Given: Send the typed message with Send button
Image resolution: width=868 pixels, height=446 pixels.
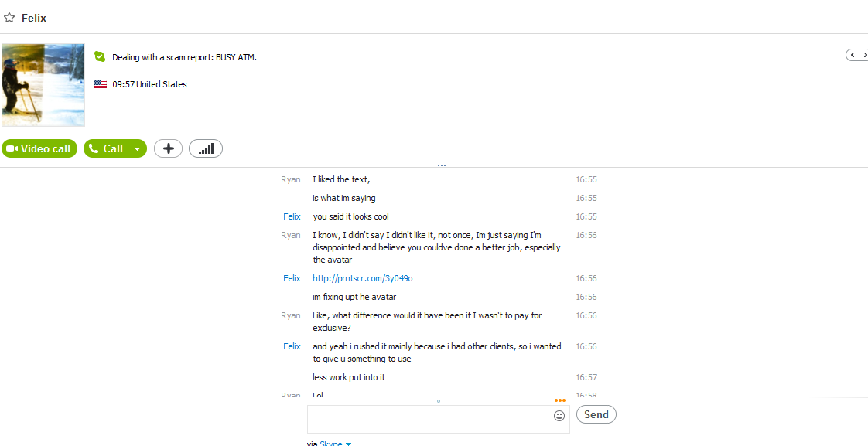Looking at the screenshot, I should pos(596,414).
